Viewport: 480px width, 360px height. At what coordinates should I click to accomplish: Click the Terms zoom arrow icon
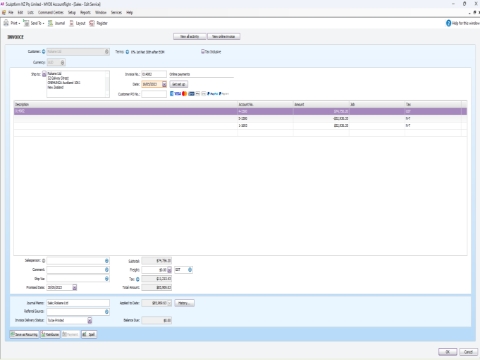127,52
